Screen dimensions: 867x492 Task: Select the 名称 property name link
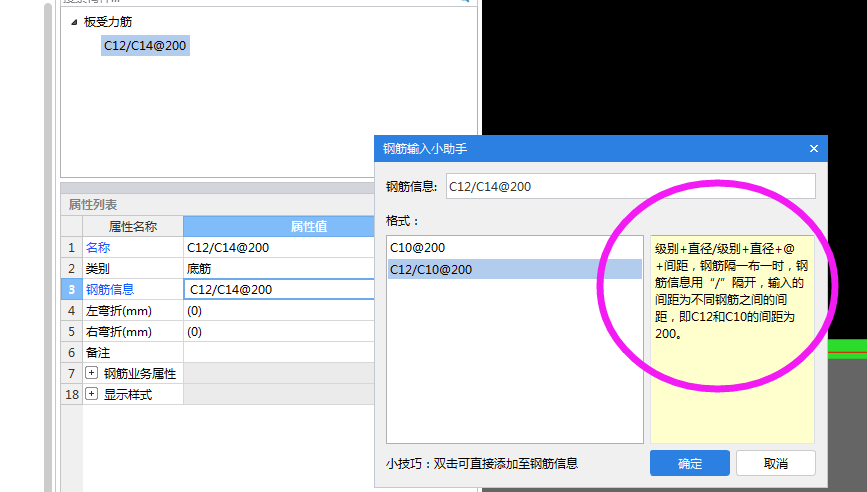(98, 248)
